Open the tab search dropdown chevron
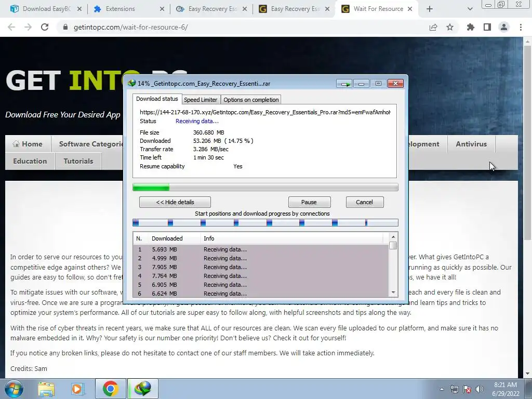 click(470, 9)
